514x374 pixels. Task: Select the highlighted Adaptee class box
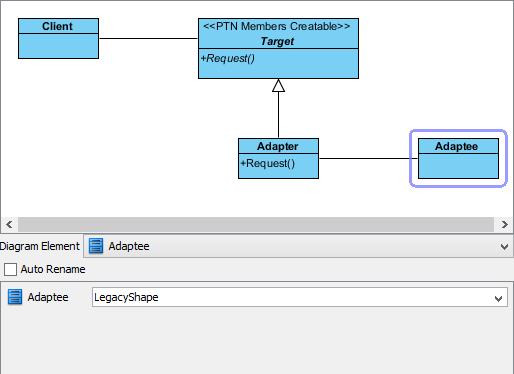pyautogui.click(x=458, y=158)
